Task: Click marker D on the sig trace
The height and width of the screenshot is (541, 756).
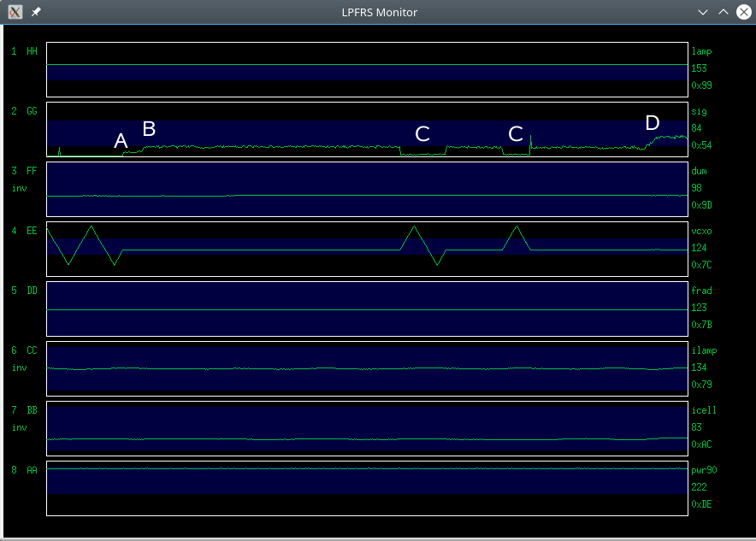Action: tap(652, 123)
